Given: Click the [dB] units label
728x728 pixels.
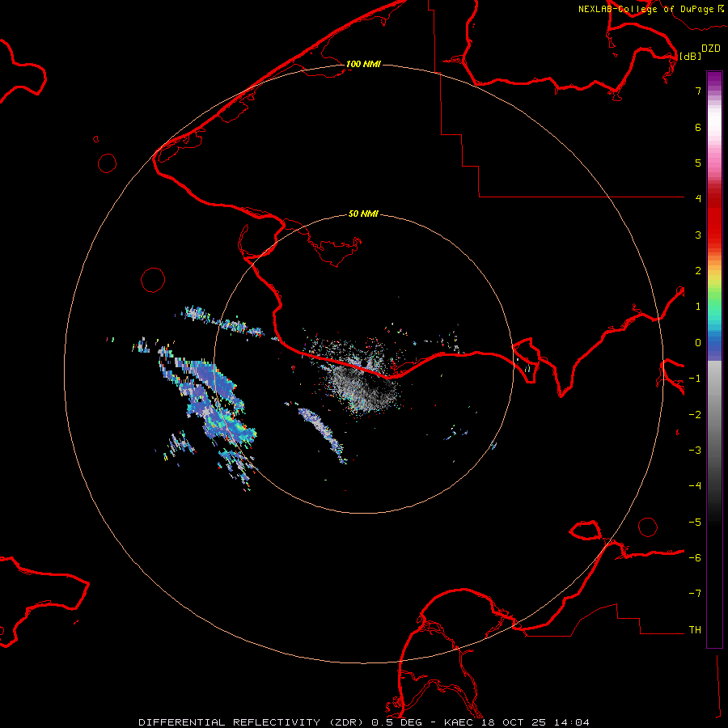Looking at the screenshot, I should [690, 56].
